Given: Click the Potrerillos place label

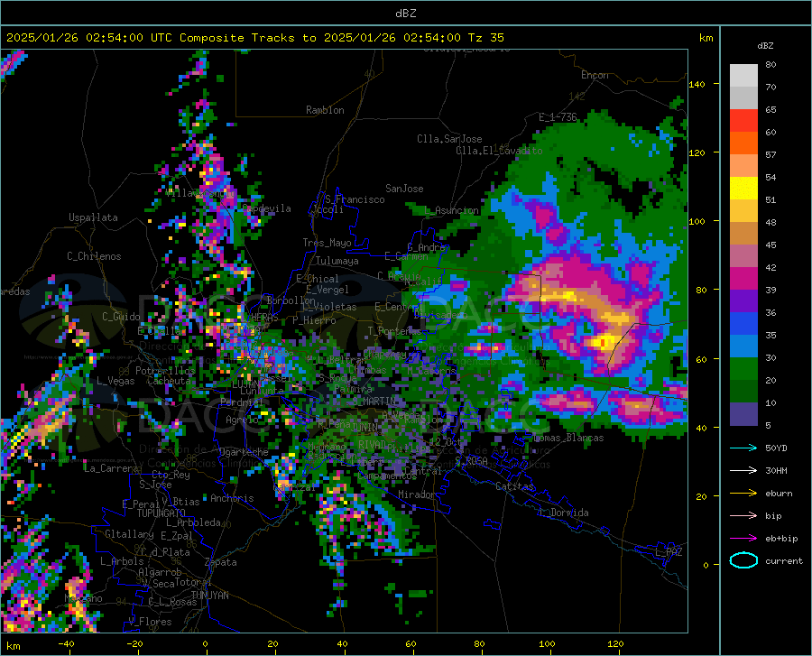Looking at the screenshot, I should point(165,371).
